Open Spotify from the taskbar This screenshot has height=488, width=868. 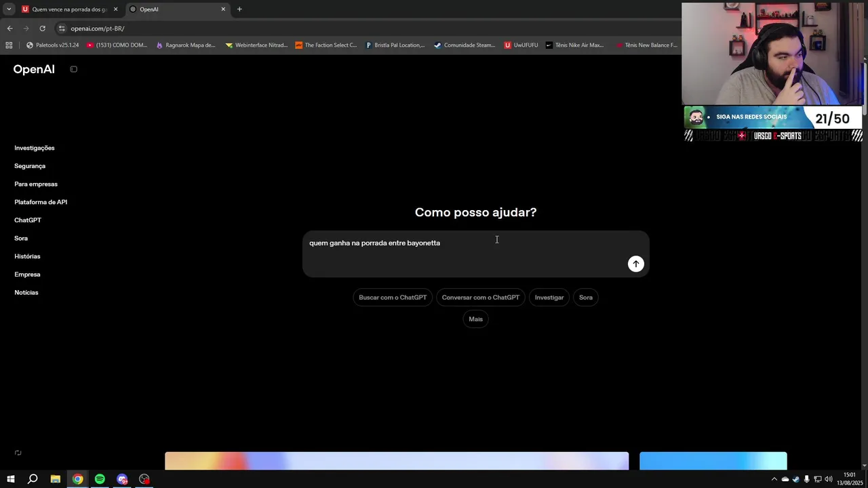pyautogui.click(x=100, y=479)
